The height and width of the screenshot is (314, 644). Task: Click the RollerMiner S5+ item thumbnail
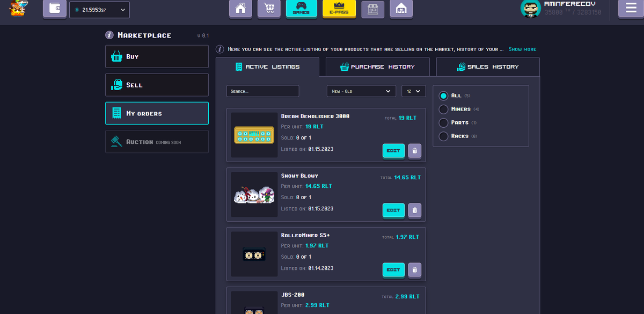click(254, 254)
